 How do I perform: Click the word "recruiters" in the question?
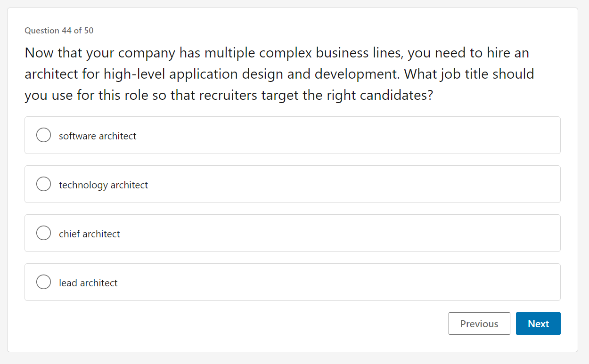click(228, 96)
